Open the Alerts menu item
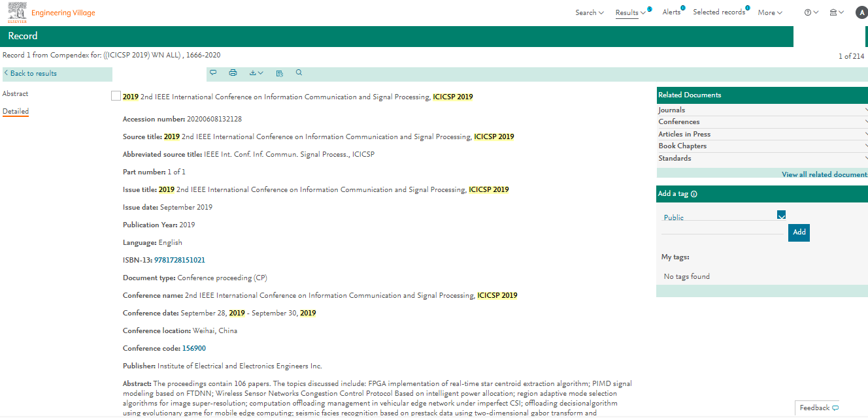 [671, 12]
